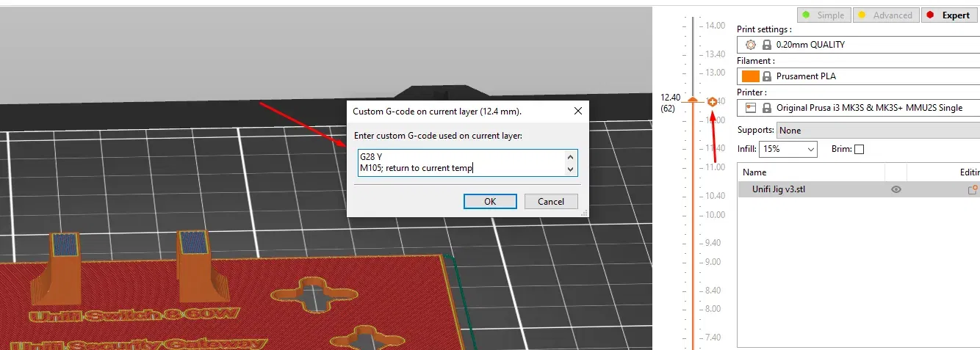The image size is (980, 350).
Task: Click the lock icon next to Original Prusa i3
Action: pyautogui.click(x=767, y=108)
